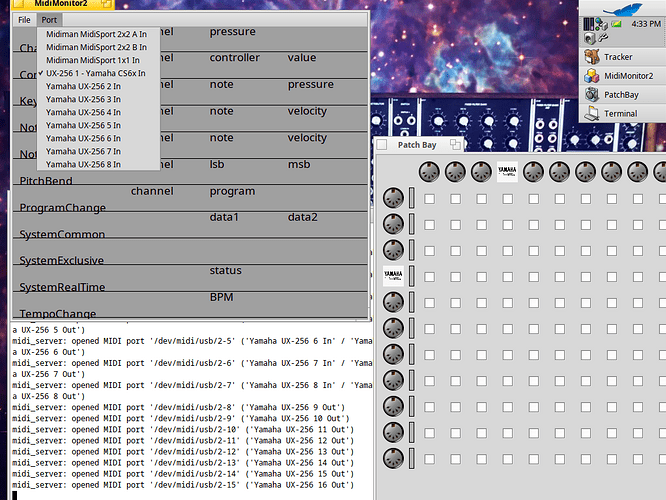Click the ProgramChange label in MidiMonitor2
Image resolution: width=666 pixels, height=500 pixels.
coord(62,207)
